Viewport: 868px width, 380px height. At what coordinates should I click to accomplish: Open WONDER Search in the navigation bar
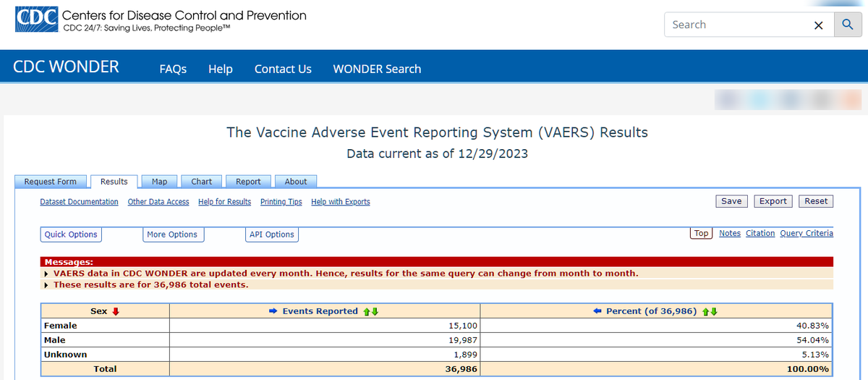[377, 69]
